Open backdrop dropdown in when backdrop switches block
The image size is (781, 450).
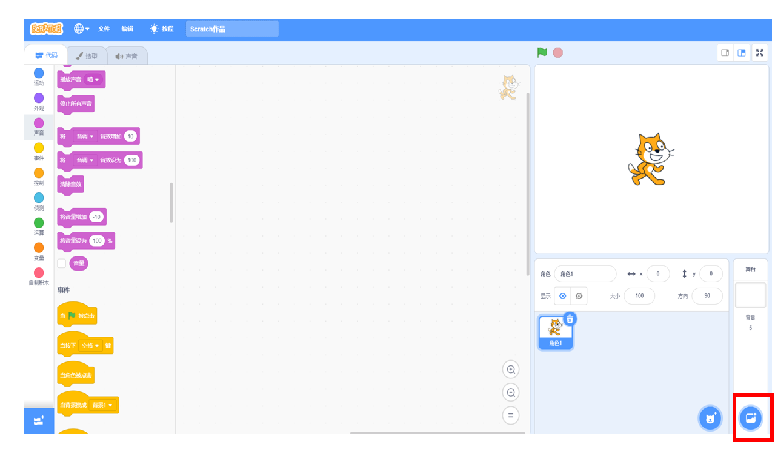[104, 405]
